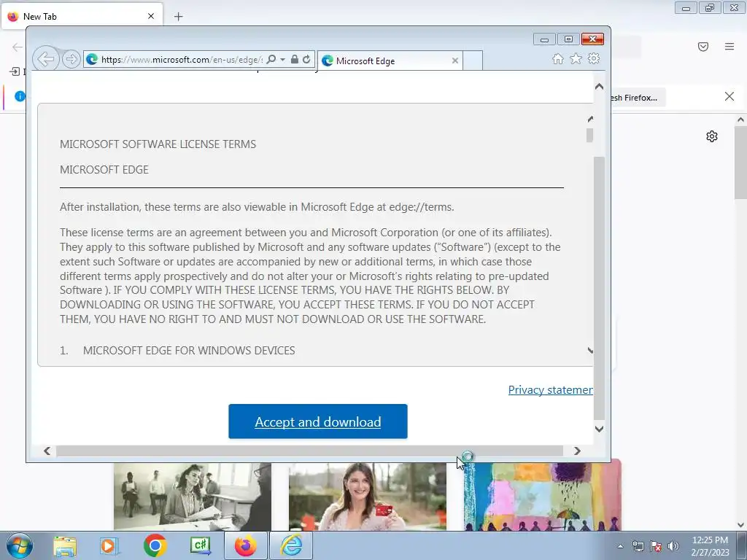Open Internet Explorer favorites star
Image resolution: width=747 pixels, height=560 pixels.
[576, 58]
